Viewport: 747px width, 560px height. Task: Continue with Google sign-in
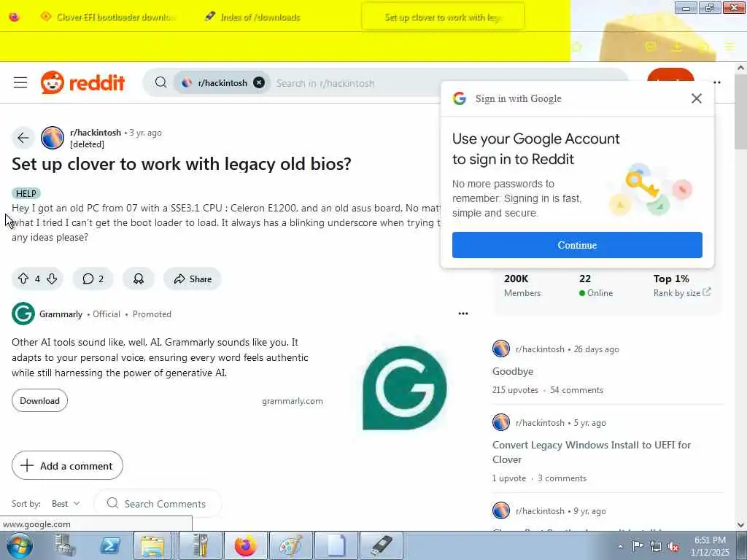coord(577,245)
